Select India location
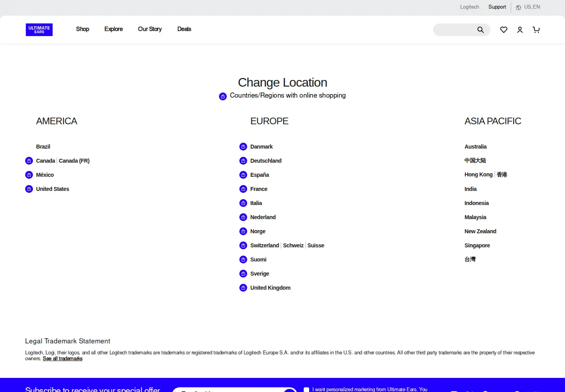 coord(470,189)
